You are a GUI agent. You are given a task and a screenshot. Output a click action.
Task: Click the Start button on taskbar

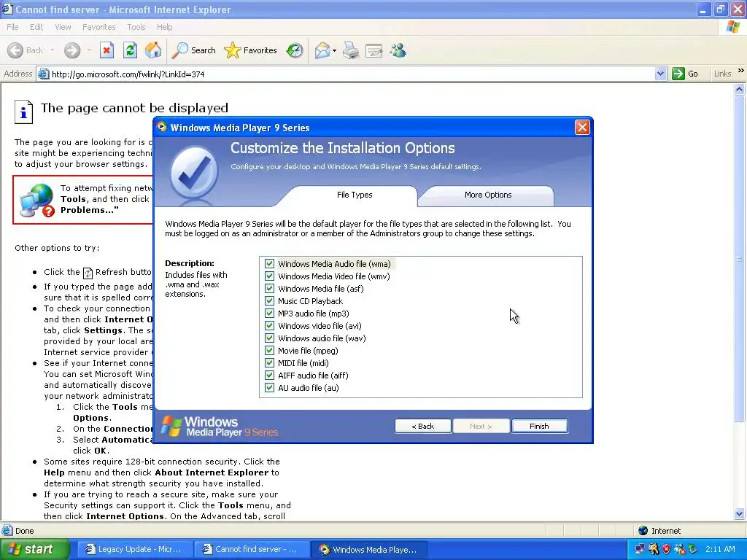(35, 550)
